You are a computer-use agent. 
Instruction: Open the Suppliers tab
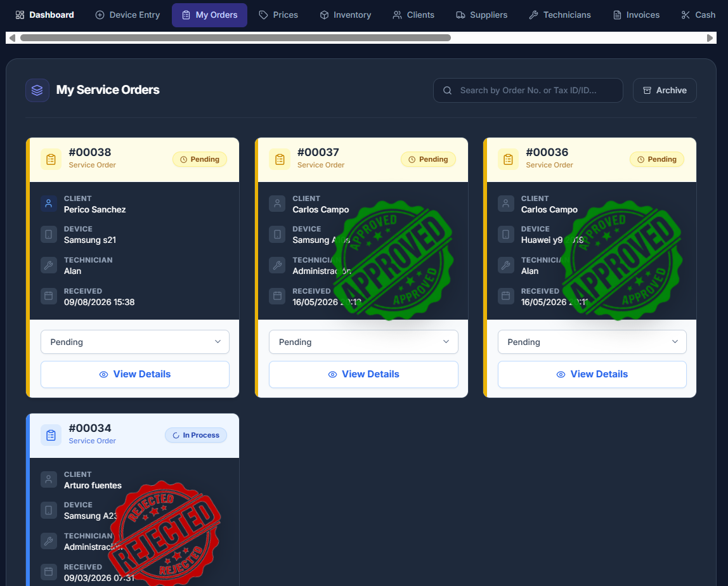point(481,15)
